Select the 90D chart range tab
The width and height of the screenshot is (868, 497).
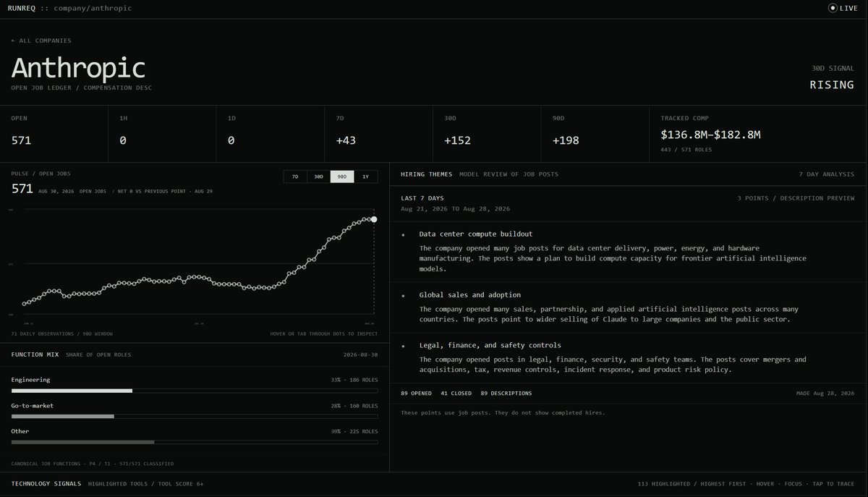342,177
